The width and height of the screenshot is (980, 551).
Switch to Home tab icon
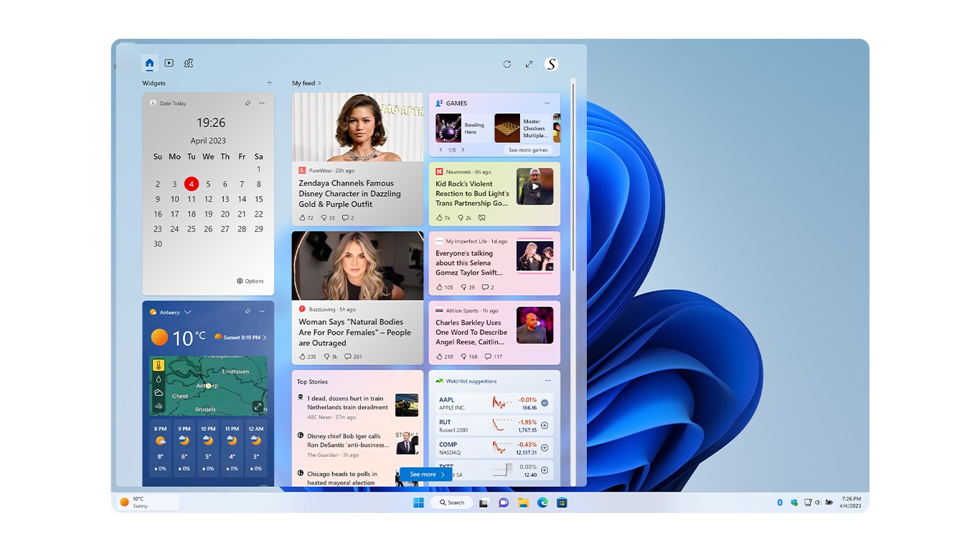tap(149, 63)
